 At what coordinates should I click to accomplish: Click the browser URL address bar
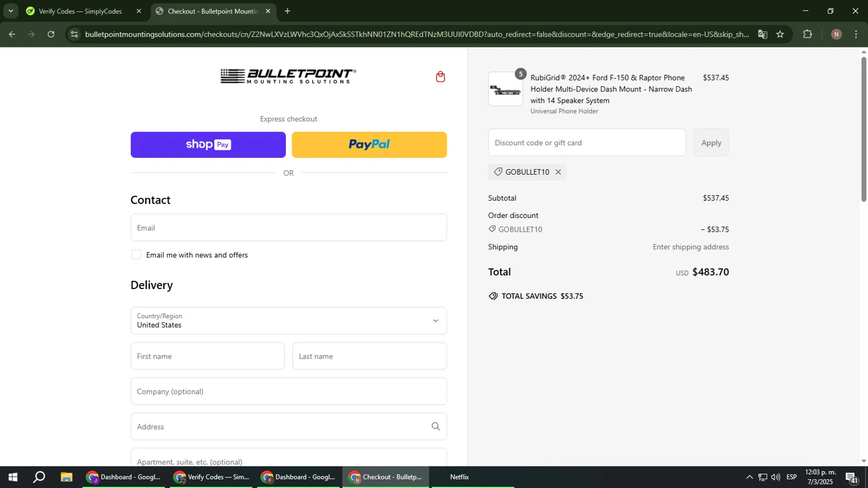coord(417,34)
